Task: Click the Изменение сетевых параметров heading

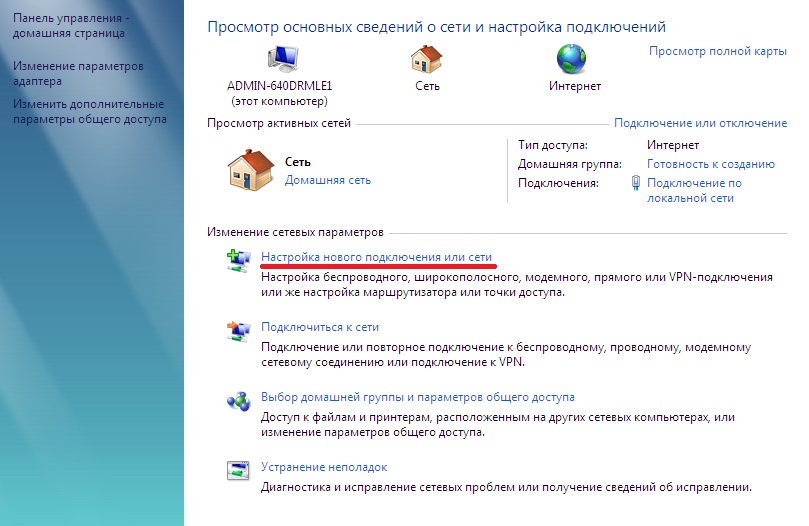Action: tap(295, 232)
